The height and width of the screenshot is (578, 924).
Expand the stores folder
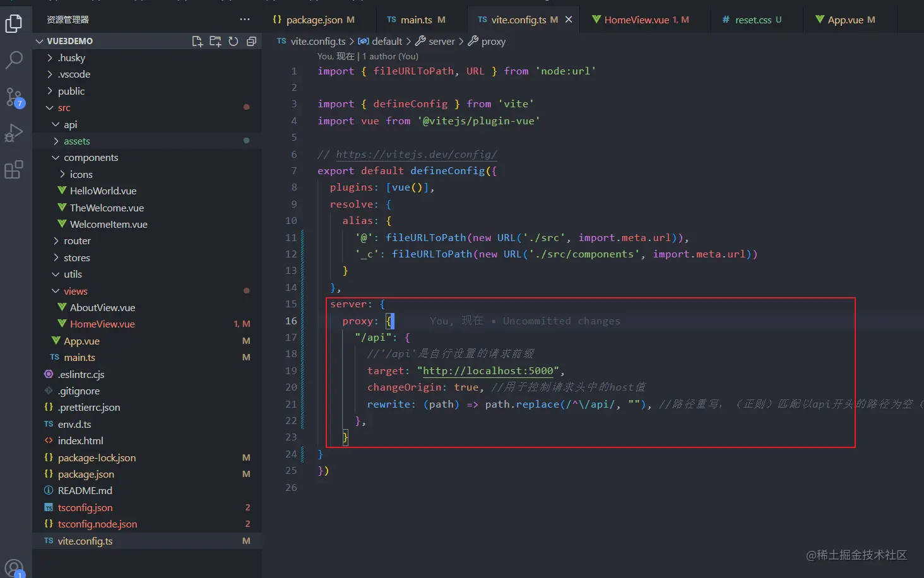[56, 257]
